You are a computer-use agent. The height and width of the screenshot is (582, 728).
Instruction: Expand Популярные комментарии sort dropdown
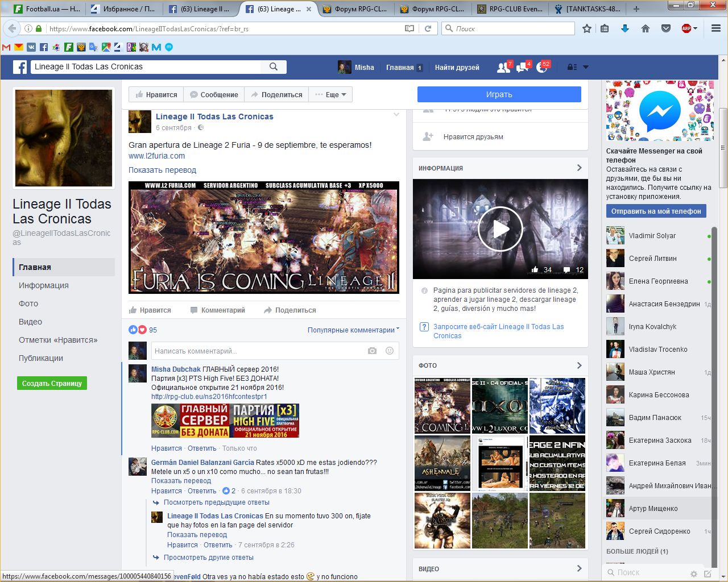(353, 330)
